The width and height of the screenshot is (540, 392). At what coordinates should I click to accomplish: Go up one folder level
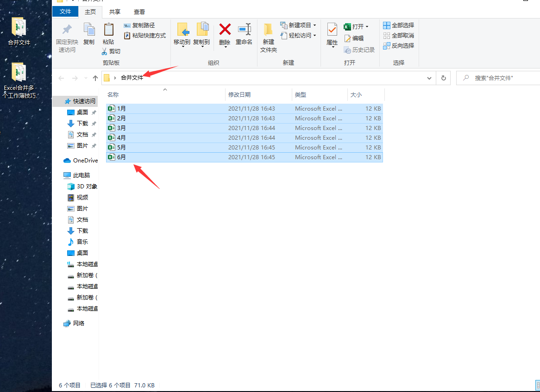(x=95, y=78)
